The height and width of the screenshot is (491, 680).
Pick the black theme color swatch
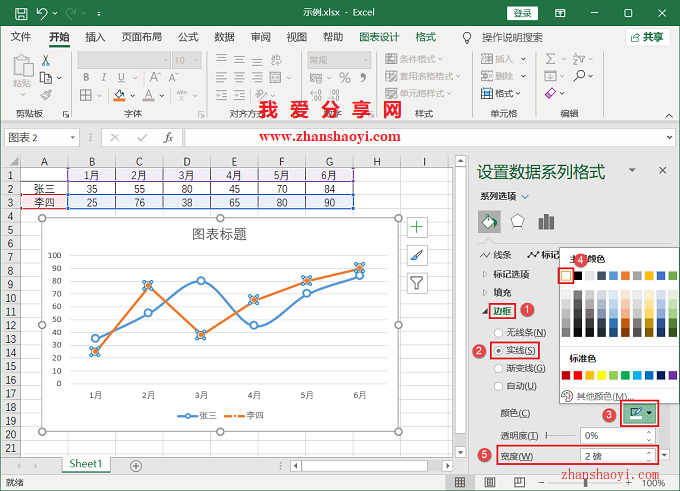pos(578,276)
